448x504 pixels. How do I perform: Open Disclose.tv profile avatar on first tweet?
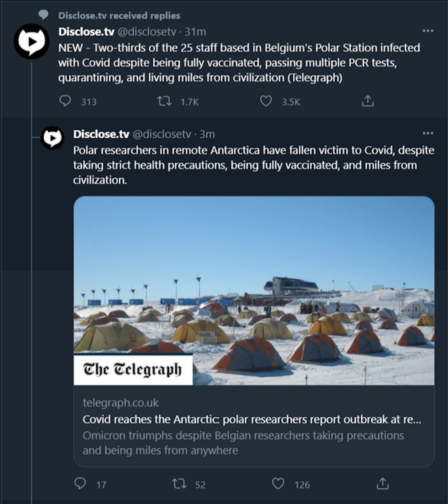tap(31, 41)
